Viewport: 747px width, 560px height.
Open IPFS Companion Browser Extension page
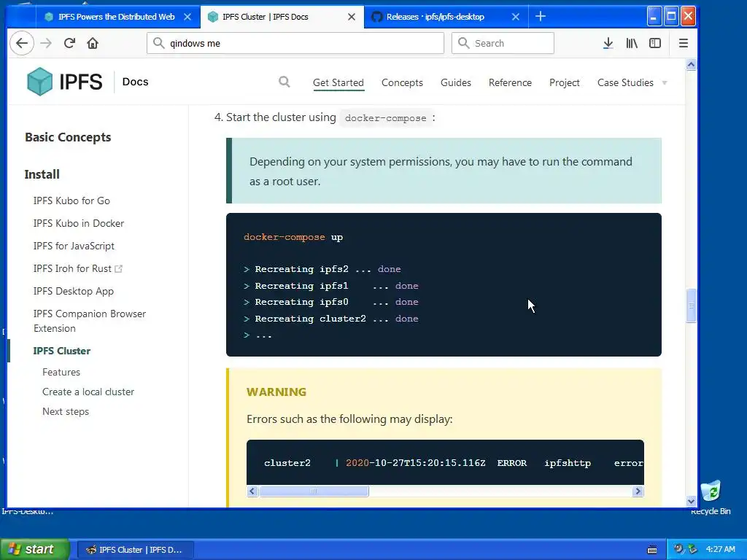click(x=90, y=321)
